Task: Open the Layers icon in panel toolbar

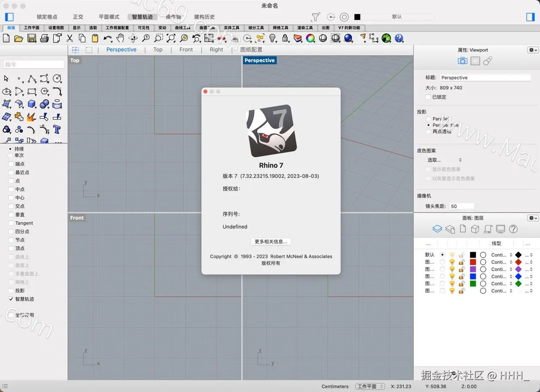Action: [x=437, y=229]
